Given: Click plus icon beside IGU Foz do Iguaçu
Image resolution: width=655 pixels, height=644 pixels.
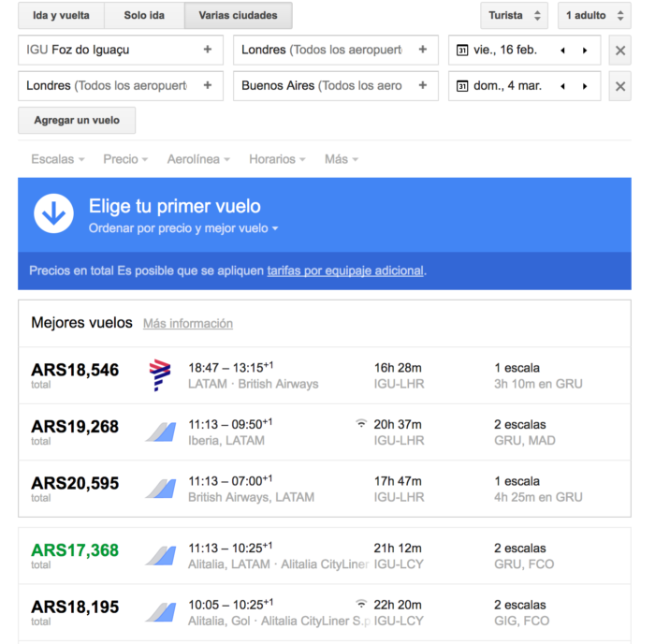Looking at the screenshot, I should pyautogui.click(x=208, y=50).
